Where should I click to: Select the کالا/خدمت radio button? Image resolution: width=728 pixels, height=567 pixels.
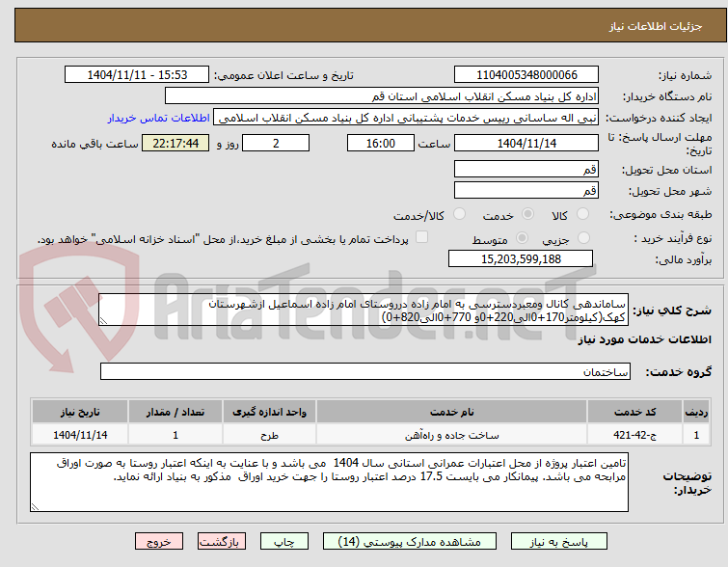(x=459, y=214)
